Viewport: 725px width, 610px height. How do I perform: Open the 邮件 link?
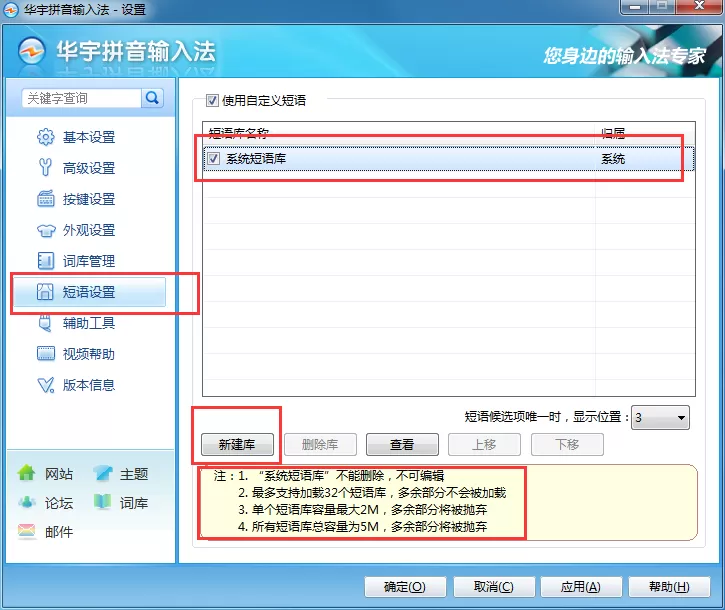(x=59, y=532)
